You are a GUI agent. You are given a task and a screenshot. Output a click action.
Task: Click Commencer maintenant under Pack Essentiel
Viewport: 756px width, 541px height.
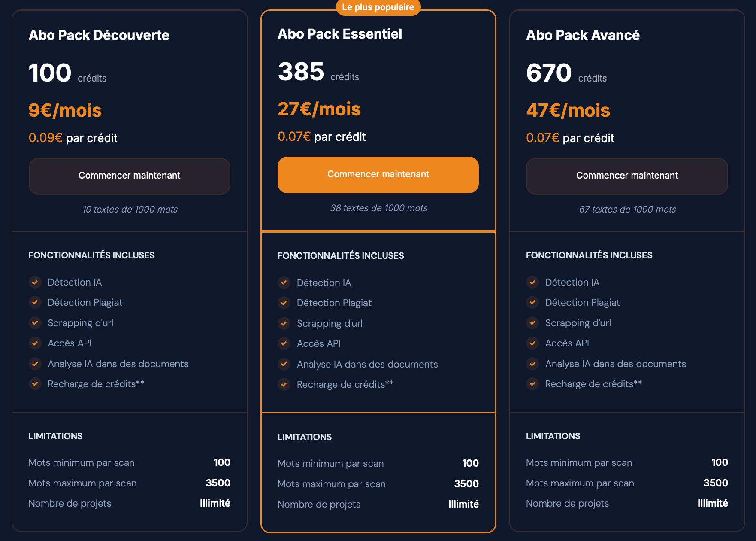click(x=378, y=174)
